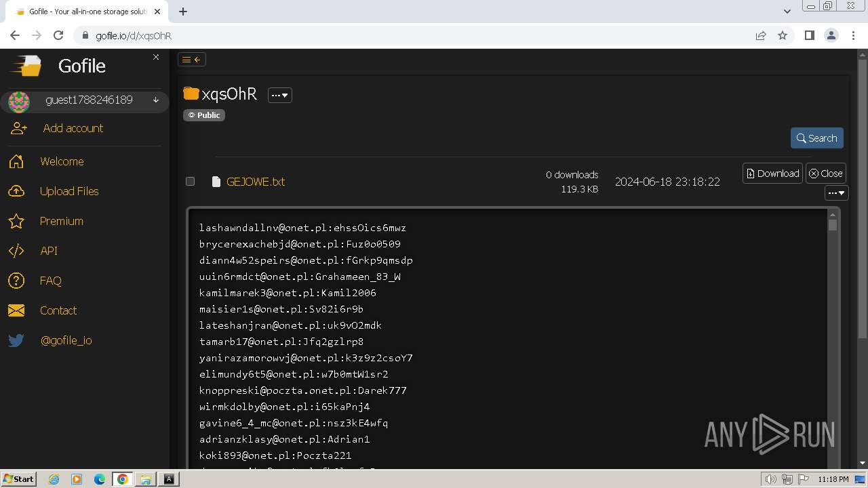
Task: Click the Twitter bird icon for @gofile_io
Action: coord(16,340)
